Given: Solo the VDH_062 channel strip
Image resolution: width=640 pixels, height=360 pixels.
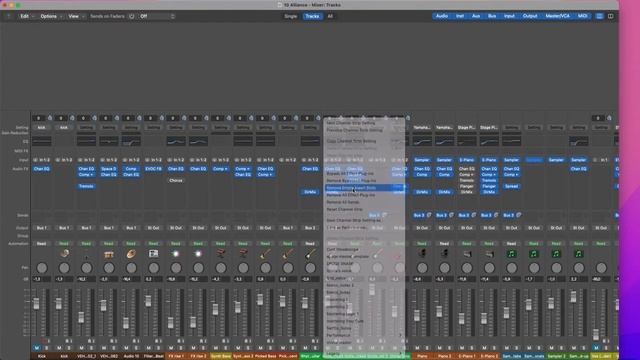Looking at the screenshot, I should (113, 348).
